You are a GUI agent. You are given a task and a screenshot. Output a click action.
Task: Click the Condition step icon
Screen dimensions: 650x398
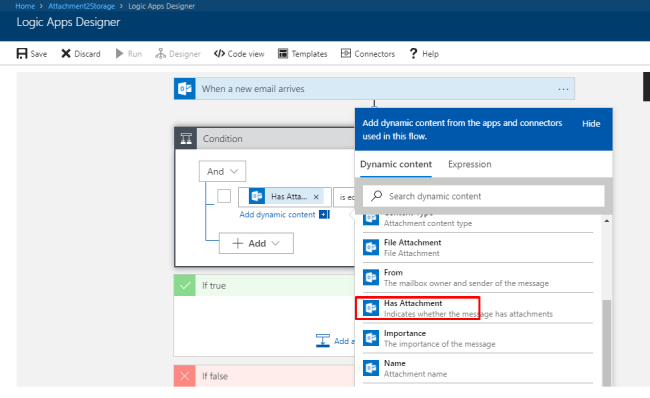click(186, 138)
